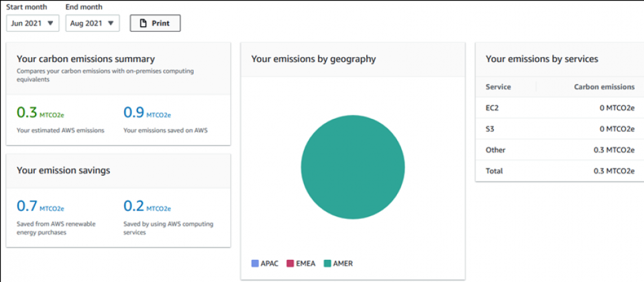Click the APAC legend color square

click(255, 264)
